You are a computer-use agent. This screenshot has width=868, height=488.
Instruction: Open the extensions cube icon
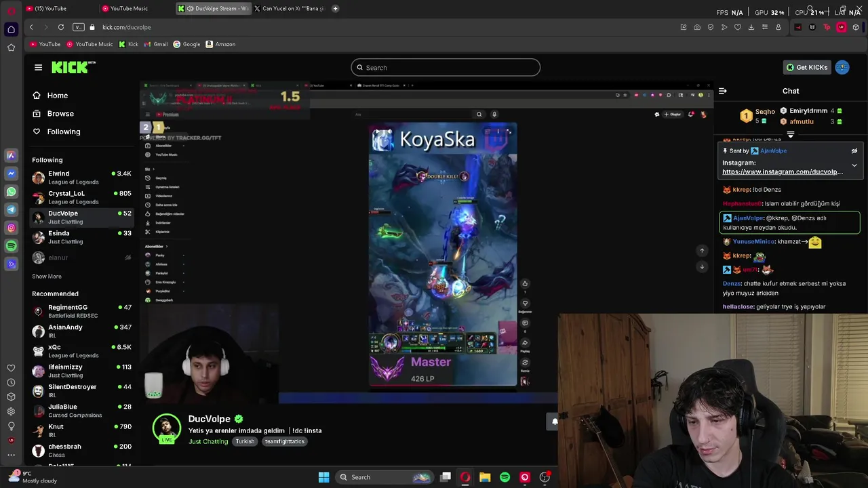(x=856, y=27)
